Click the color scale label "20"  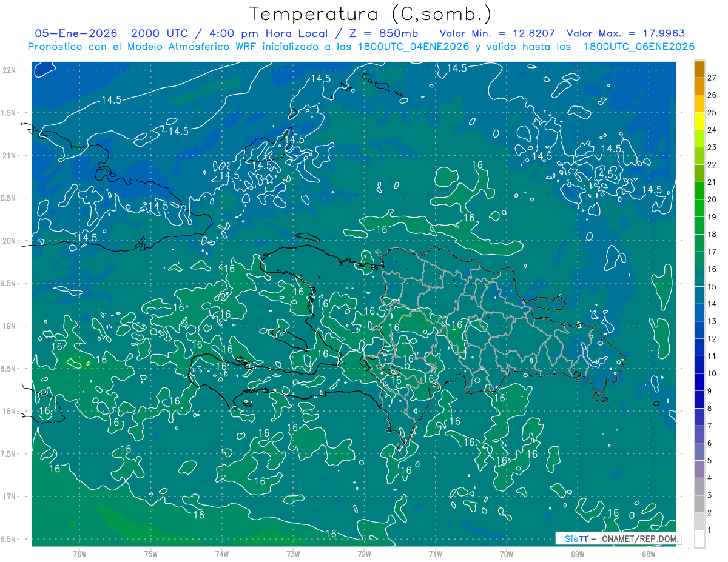point(712,199)
